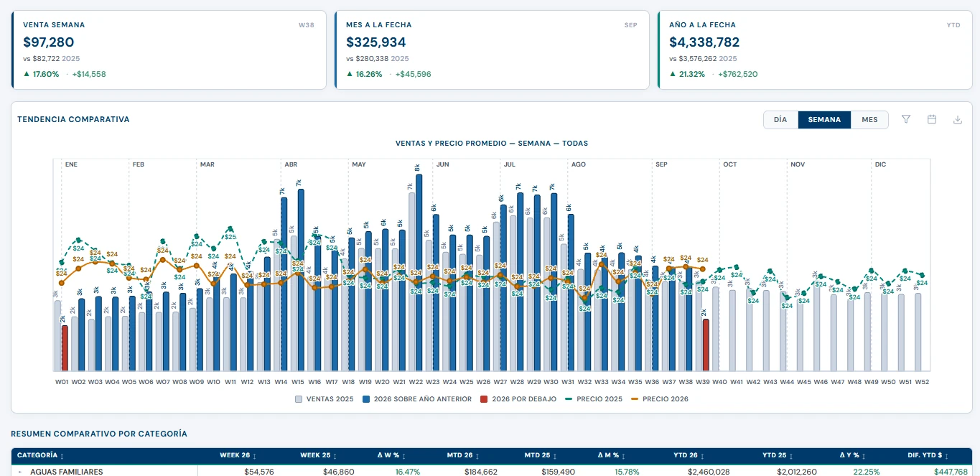980x476 pixels.
Task: Select the tallest blue bar at W22
Action: pyautogui.click(x=419, y=273)
